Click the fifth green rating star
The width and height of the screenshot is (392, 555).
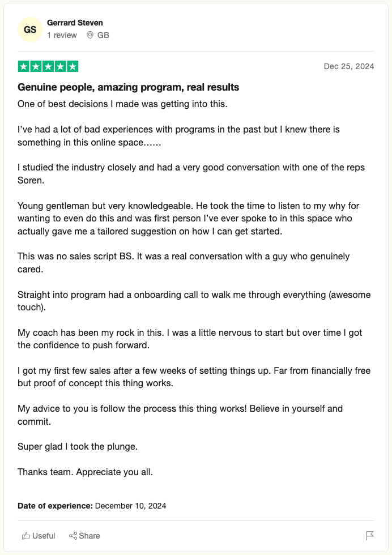point(73,66)
